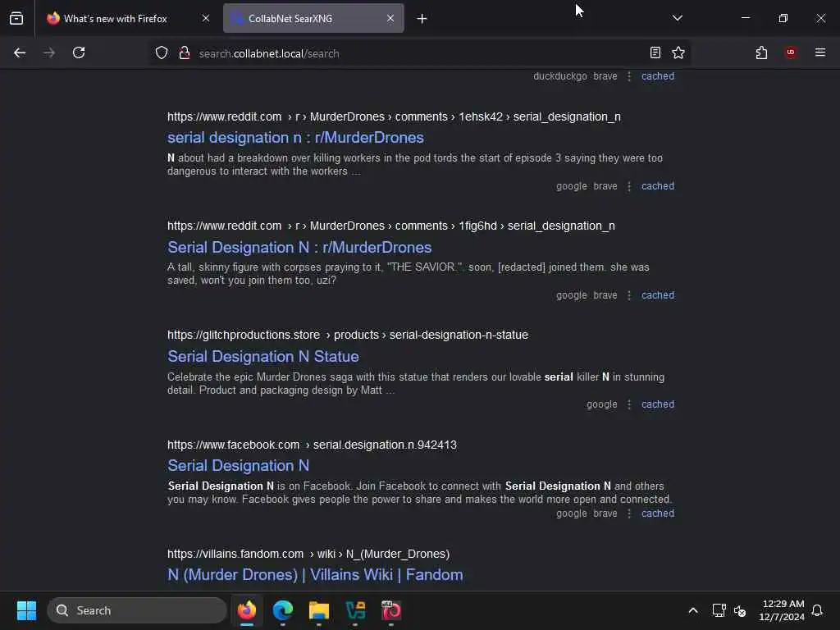This screenshot has height=630, width=840.
Task: Open Firefox from the taskbar
Action: [x=246, y=610]
